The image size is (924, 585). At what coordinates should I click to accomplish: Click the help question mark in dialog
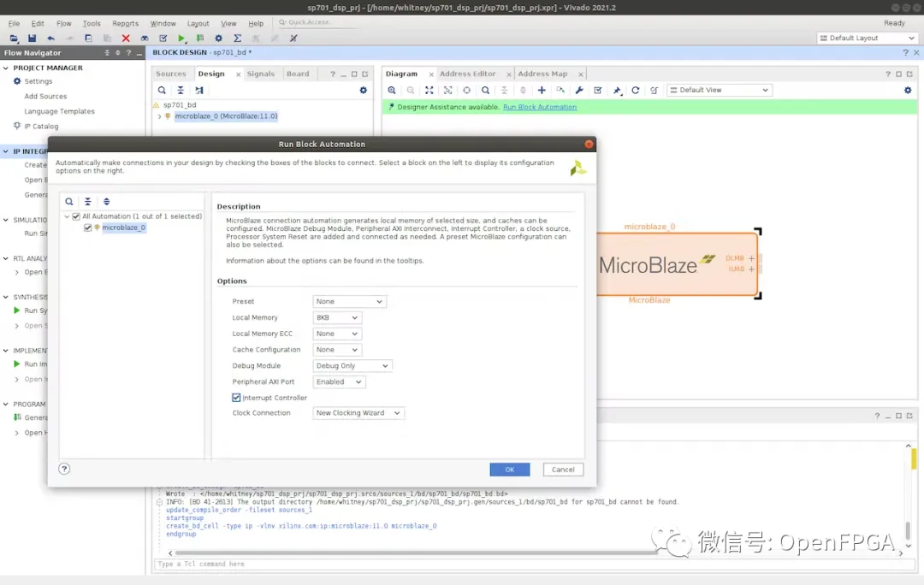[x=64, y=469]
